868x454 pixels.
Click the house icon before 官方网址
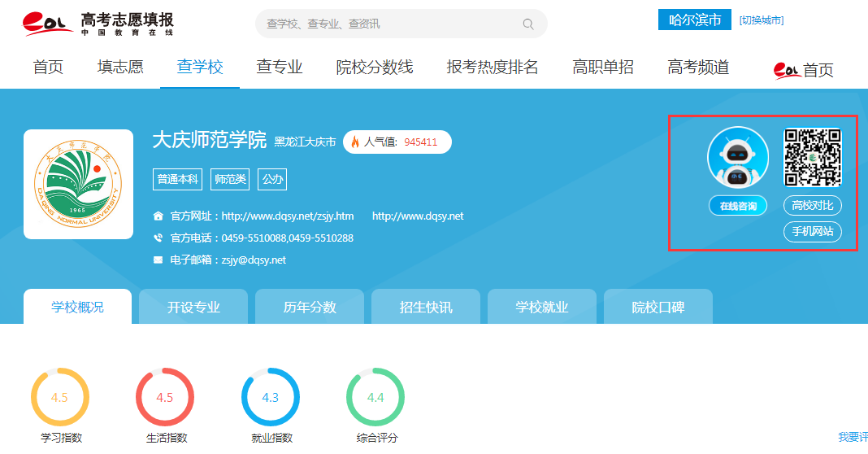point(158,216)
